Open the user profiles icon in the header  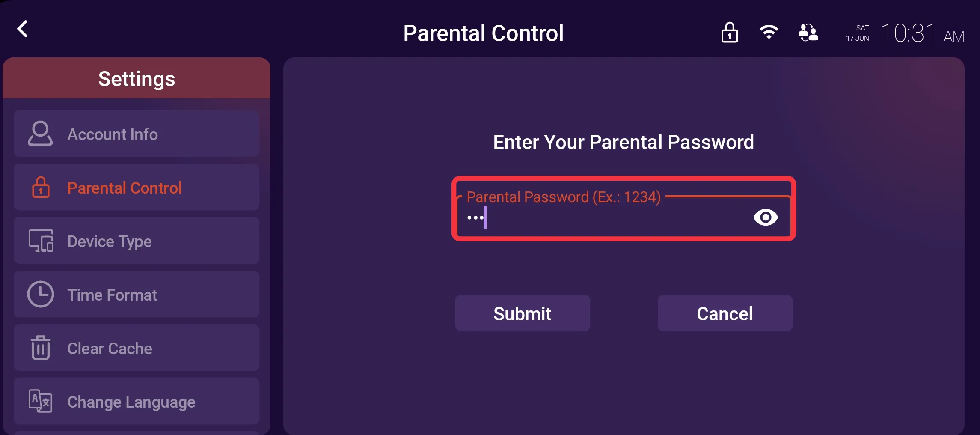click(808, 33)
